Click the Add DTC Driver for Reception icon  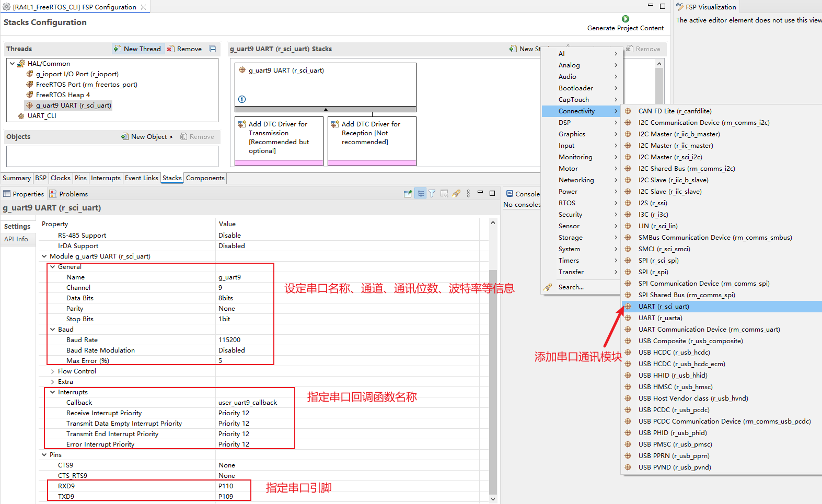(x=335, y=124)
